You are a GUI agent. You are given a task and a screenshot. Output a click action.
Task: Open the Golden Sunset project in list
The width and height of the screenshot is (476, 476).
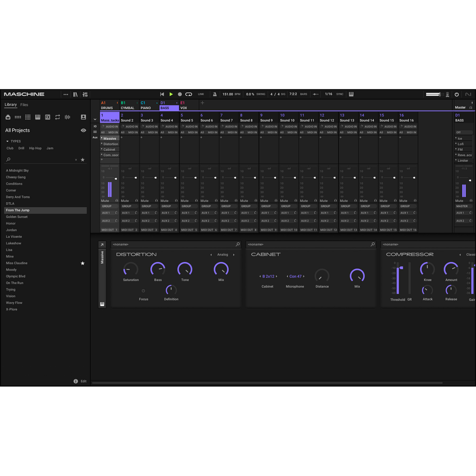click(17, 217)
